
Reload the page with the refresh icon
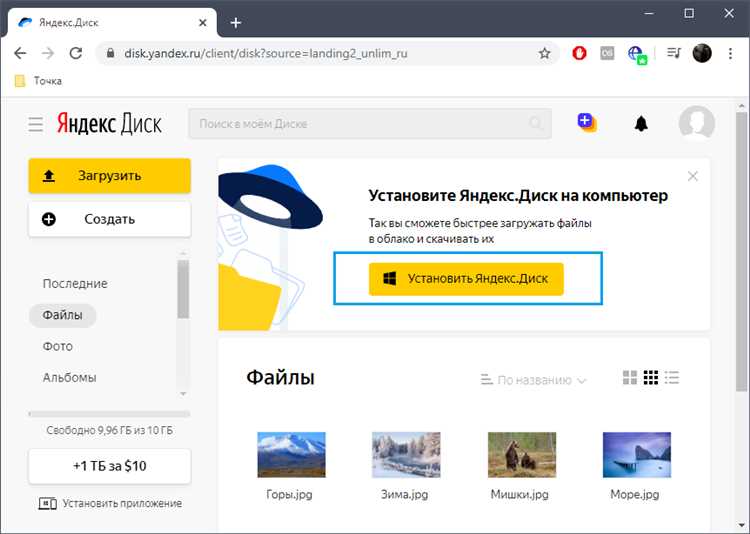pyautogui.click(x=75, y=54)
